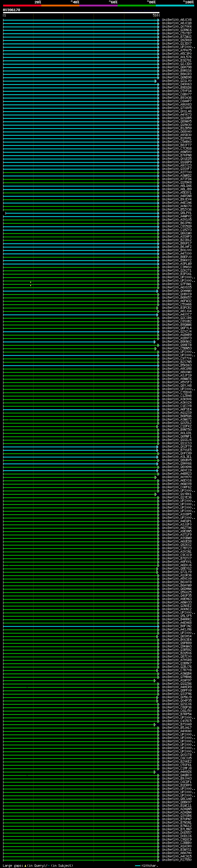Select label UniRef100_A4XYC7

177,314
